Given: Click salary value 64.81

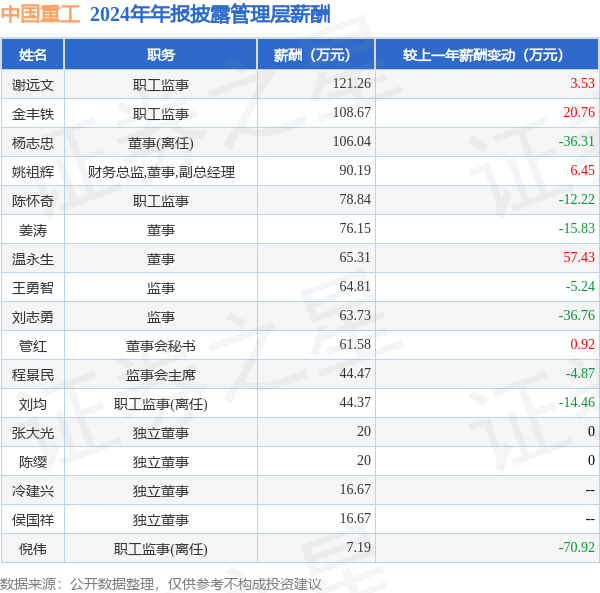Looking at the screenshot, I should click(355, 287).
